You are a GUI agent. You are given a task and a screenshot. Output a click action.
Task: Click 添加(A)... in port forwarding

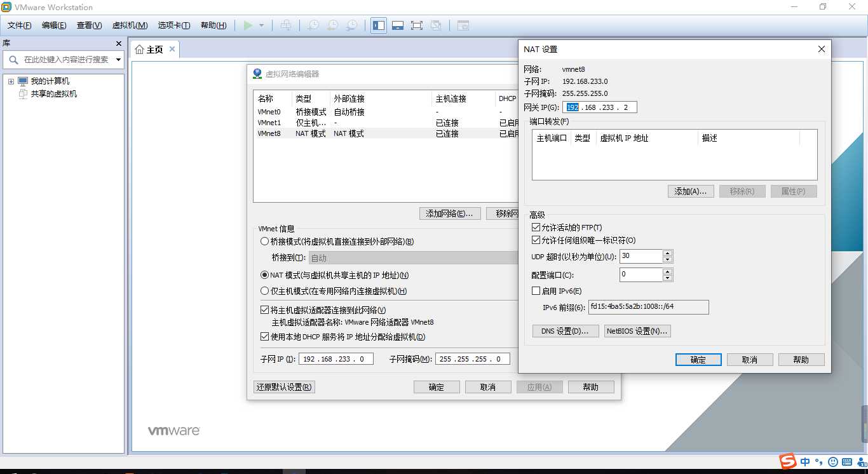coord(691,191)
